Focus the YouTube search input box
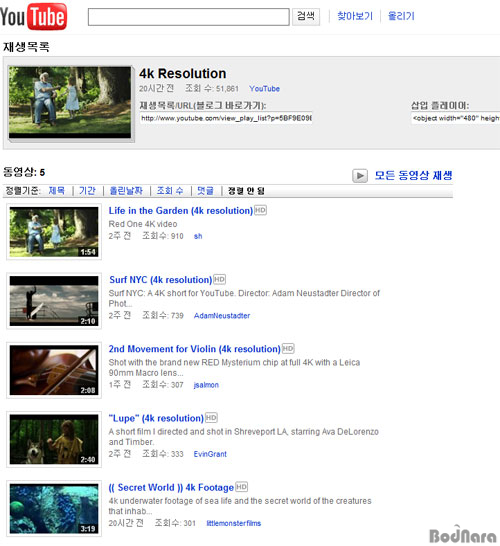 188,17
